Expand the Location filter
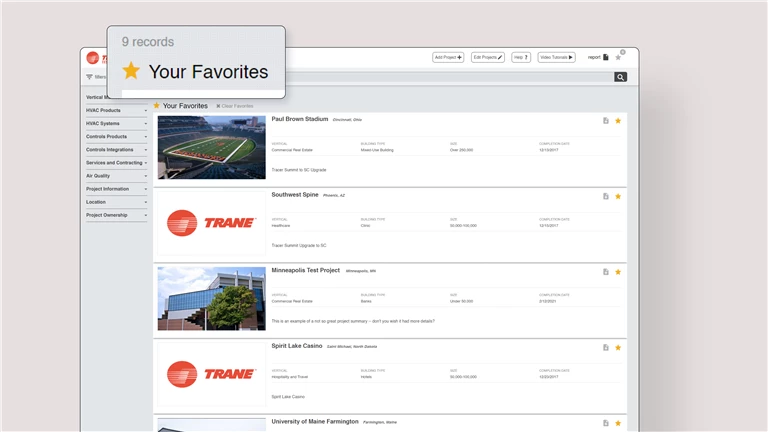 tap(116, 202)
